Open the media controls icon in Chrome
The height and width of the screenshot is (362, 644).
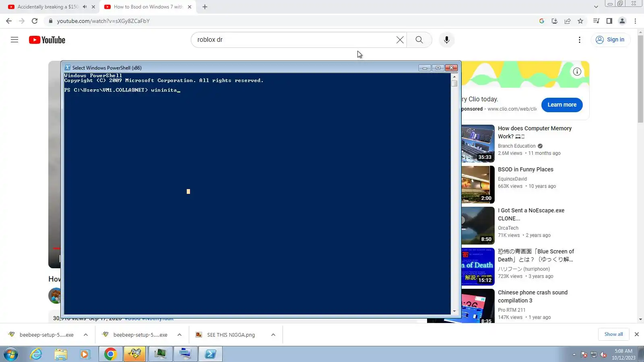click(x=597, y=21)
